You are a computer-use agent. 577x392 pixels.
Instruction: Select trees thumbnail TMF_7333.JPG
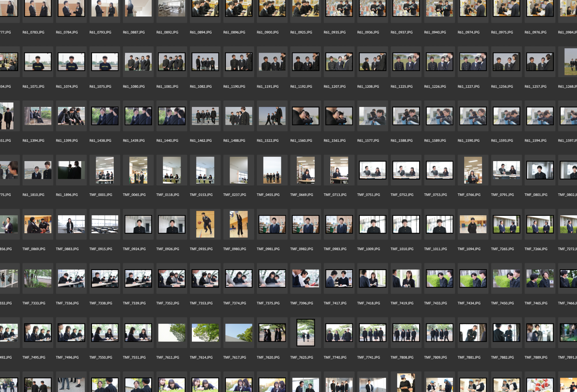(x=38, y=278)
